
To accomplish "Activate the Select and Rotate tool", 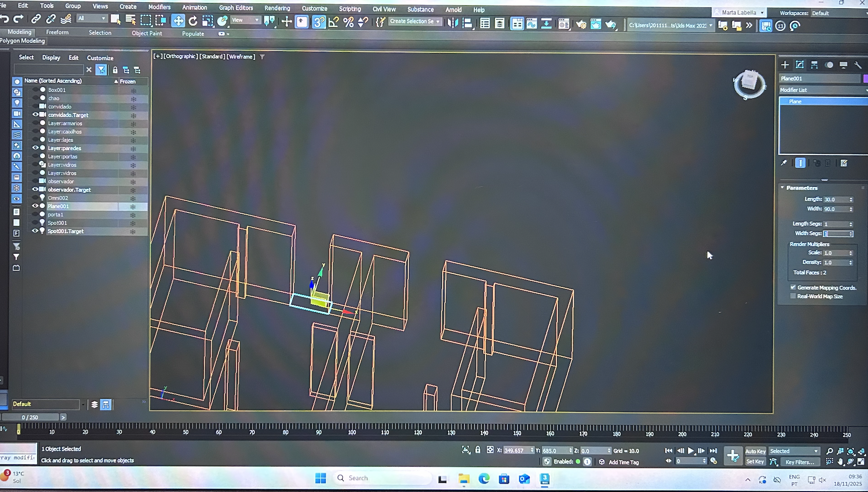I will click(x=193, y=21).
